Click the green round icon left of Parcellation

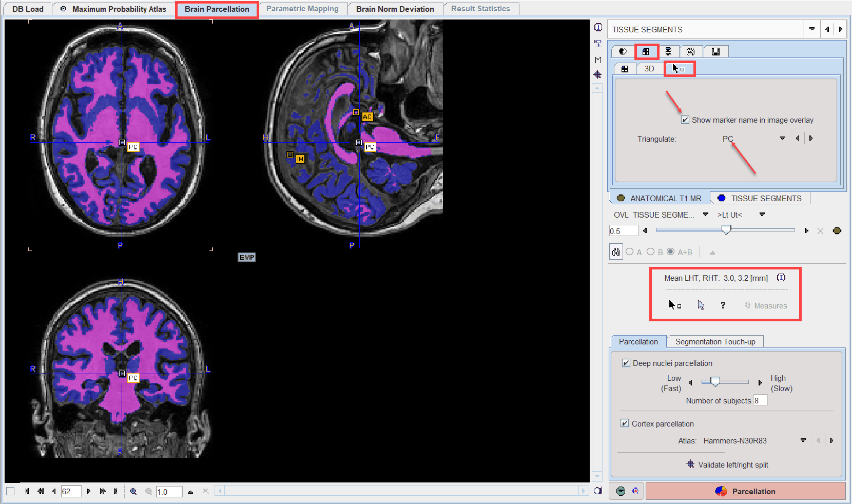(621, 491)
